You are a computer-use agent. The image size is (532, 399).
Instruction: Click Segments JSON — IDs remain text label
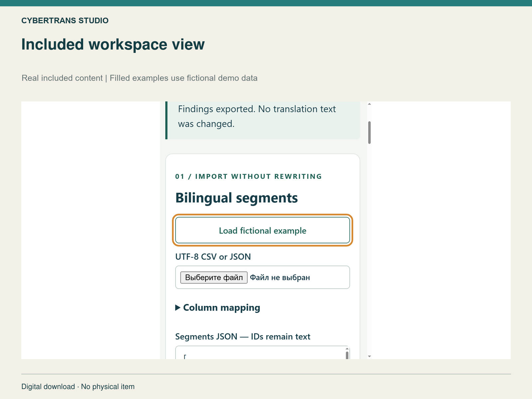click(x=243, y=336)
